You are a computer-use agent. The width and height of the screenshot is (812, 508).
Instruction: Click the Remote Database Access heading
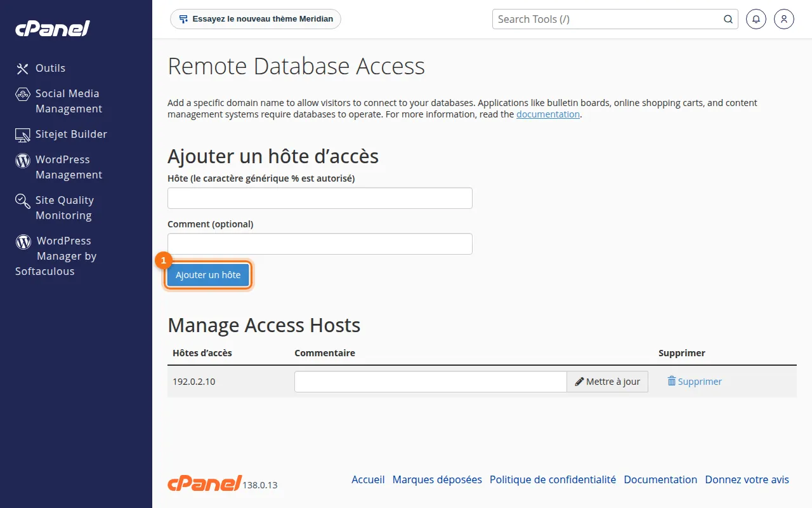point(296,66)
